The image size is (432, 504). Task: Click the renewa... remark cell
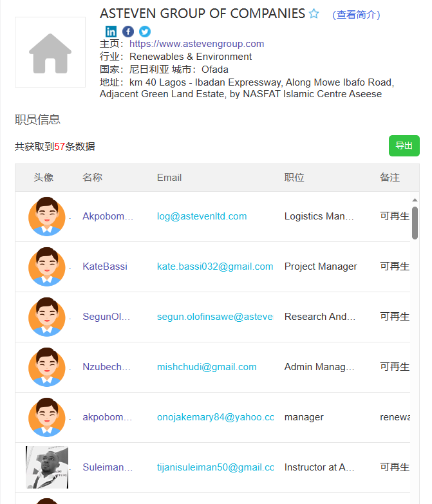(x=395, y=417)
